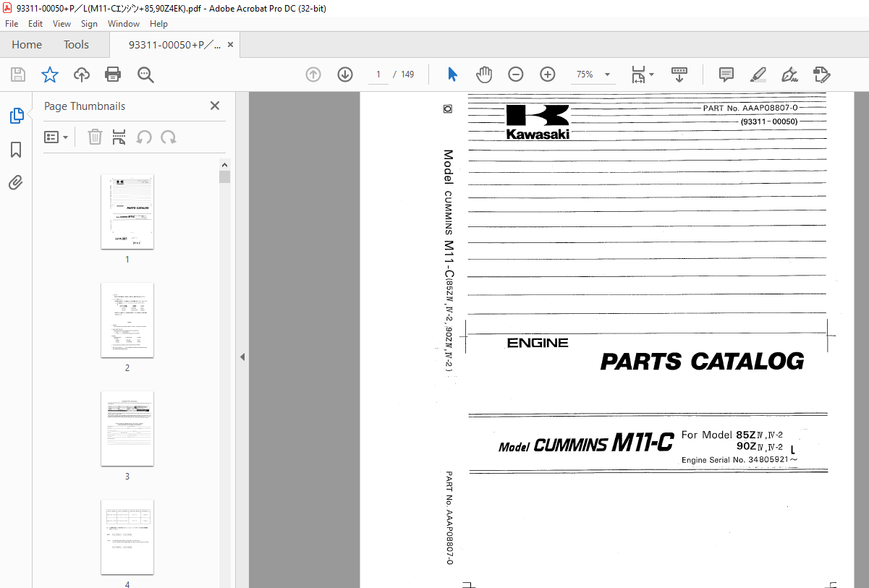
Task: Collapse the navigation pane with side arrow
Action: 242,357
